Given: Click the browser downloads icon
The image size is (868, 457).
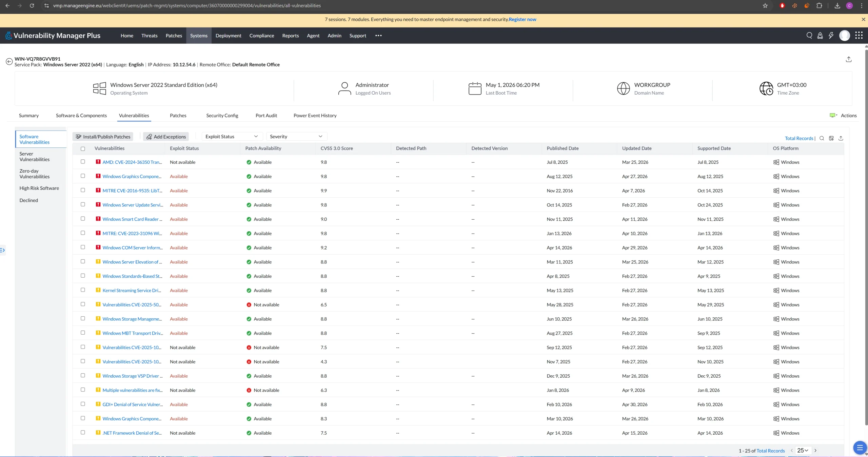Looking at the screenshot, I should pyautogui.click(x=837, y=5).
